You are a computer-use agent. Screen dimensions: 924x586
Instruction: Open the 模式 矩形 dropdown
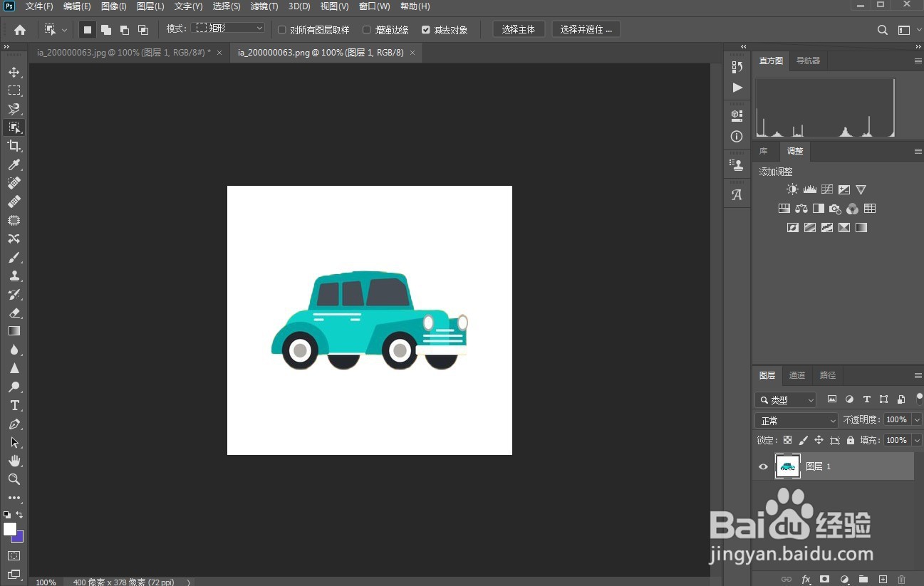(229, 28)
